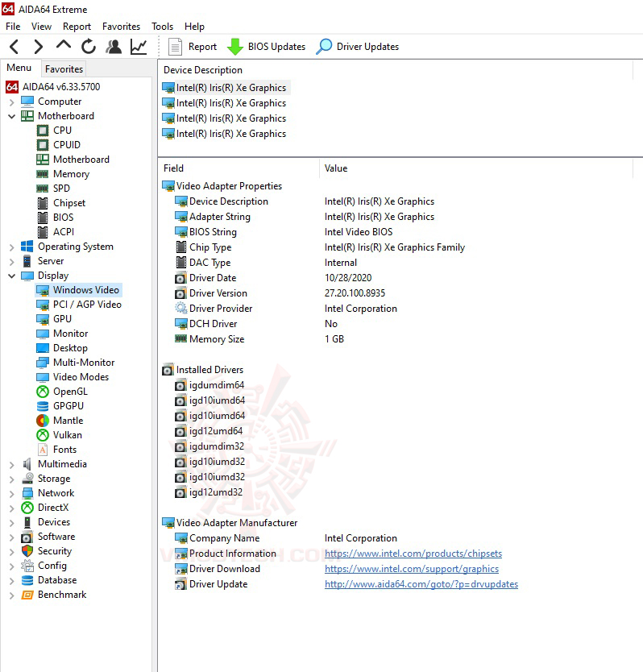Open the intel.com/support/graphics link

pos(412,569)
